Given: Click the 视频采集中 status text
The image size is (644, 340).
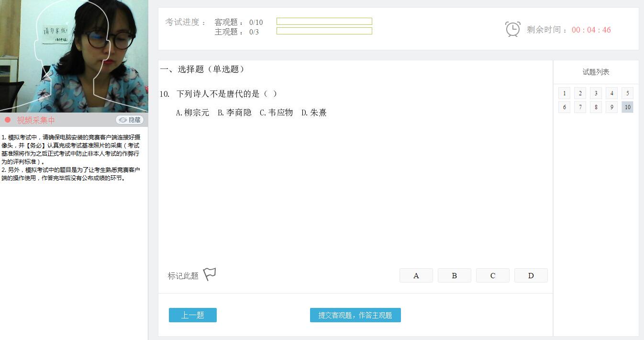Looking at the screenshot, I should click(x=36, y=120).
